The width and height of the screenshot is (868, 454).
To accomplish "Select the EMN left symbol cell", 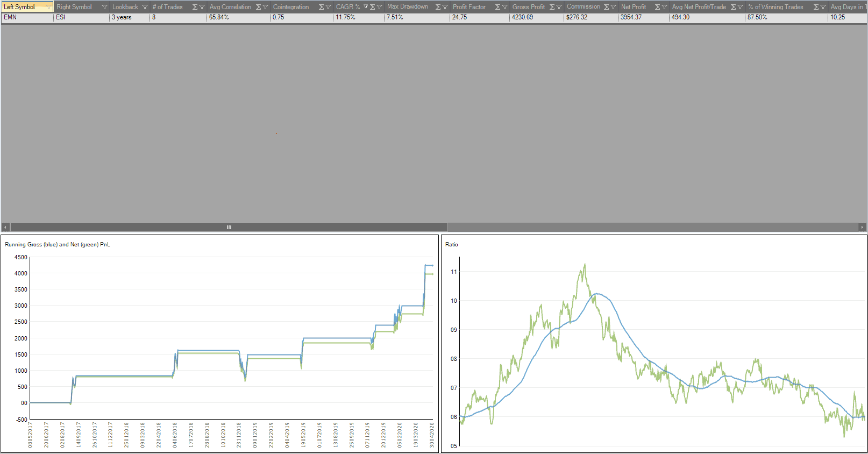I will coord(27,17).
